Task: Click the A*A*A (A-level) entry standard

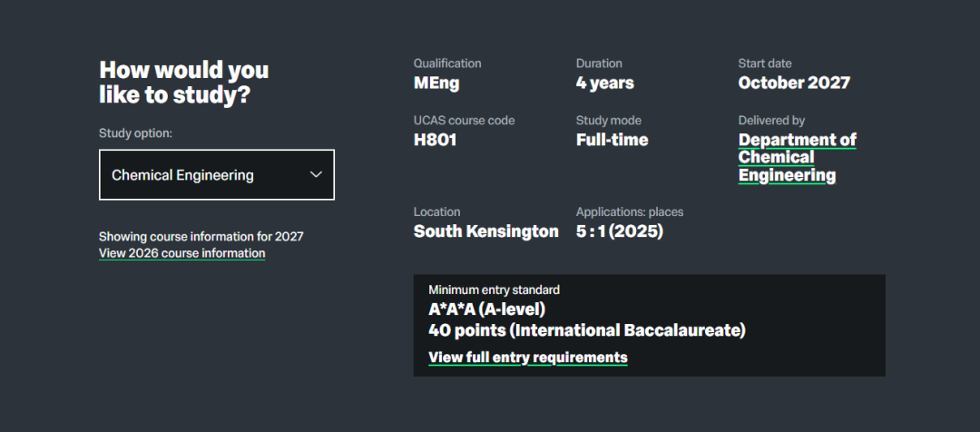Action: pyautogui.click(x=486, y=309)
